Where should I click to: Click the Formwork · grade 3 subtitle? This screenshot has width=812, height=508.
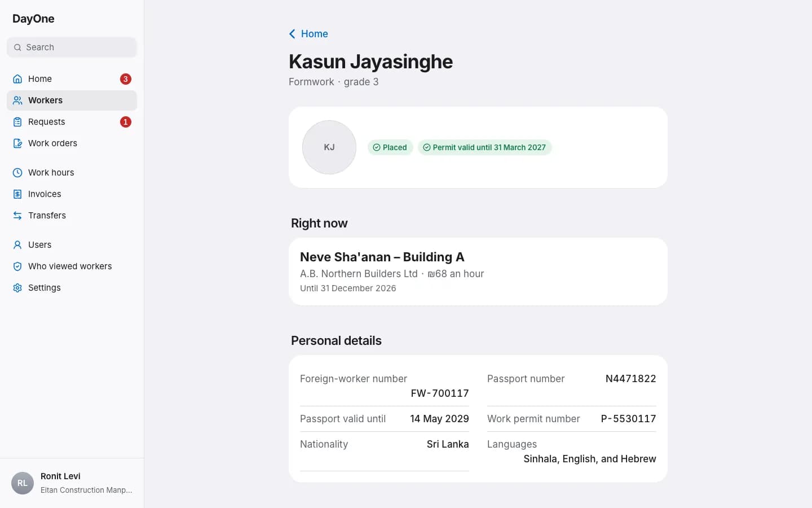334,82
